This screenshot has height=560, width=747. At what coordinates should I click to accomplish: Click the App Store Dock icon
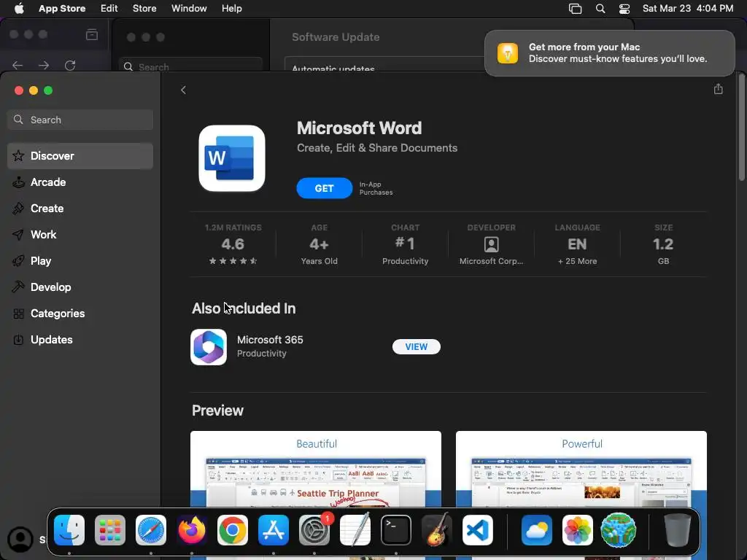[274, 530]
